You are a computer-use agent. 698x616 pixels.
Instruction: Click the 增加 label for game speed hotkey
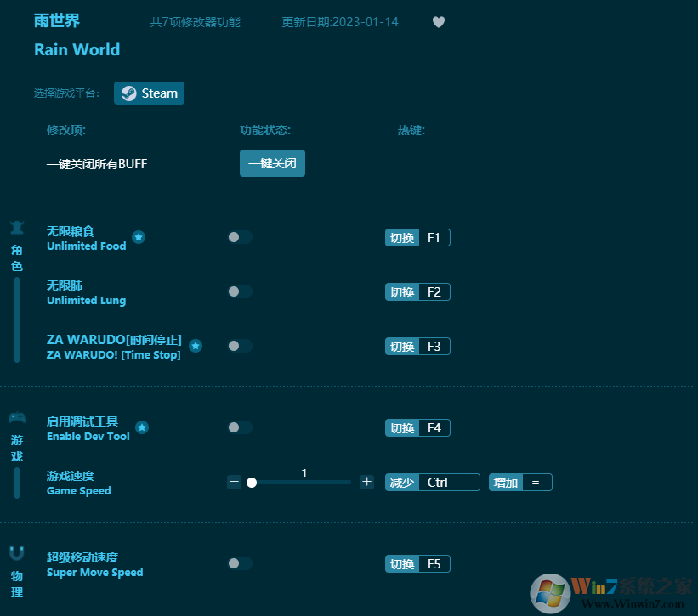click(x=506, y=482)
